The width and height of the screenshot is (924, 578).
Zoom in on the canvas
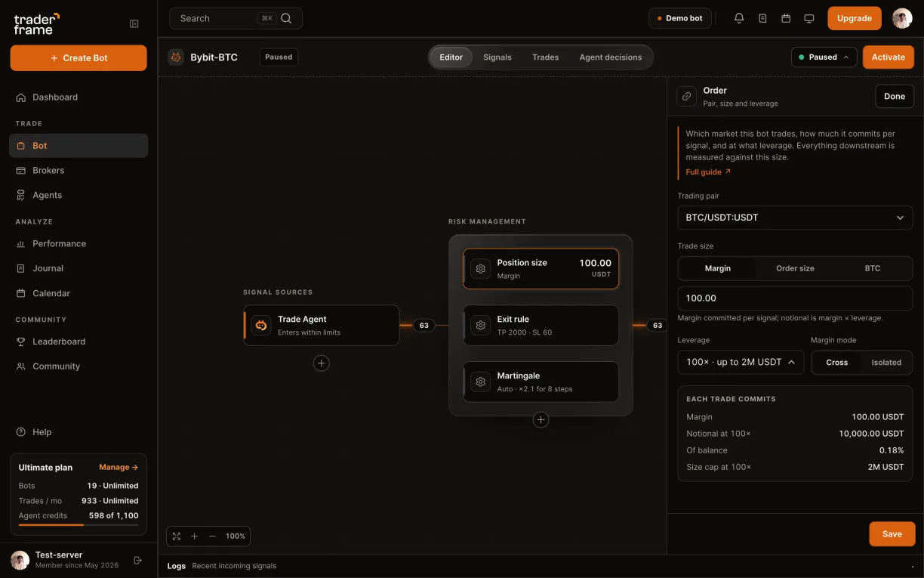coord(194,536)
